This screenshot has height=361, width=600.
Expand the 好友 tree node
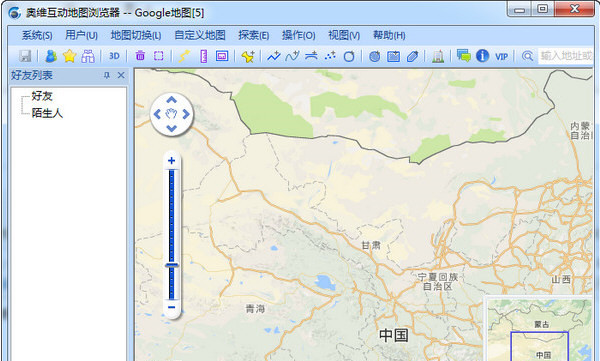[x=42, y=96]
